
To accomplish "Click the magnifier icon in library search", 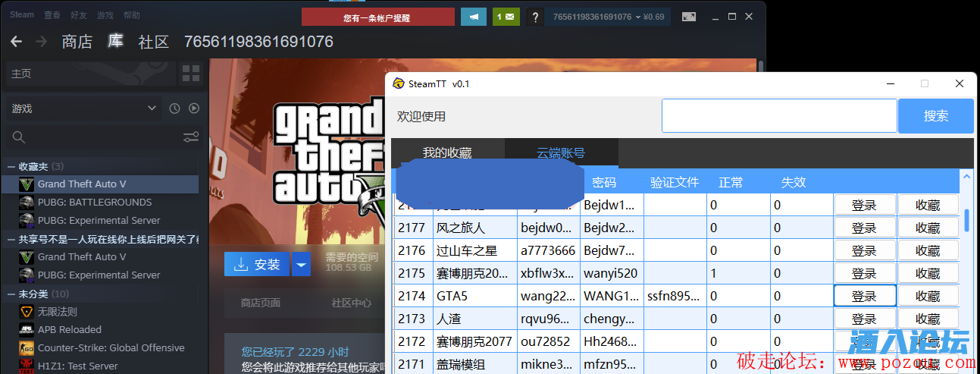I will point(19,137).
